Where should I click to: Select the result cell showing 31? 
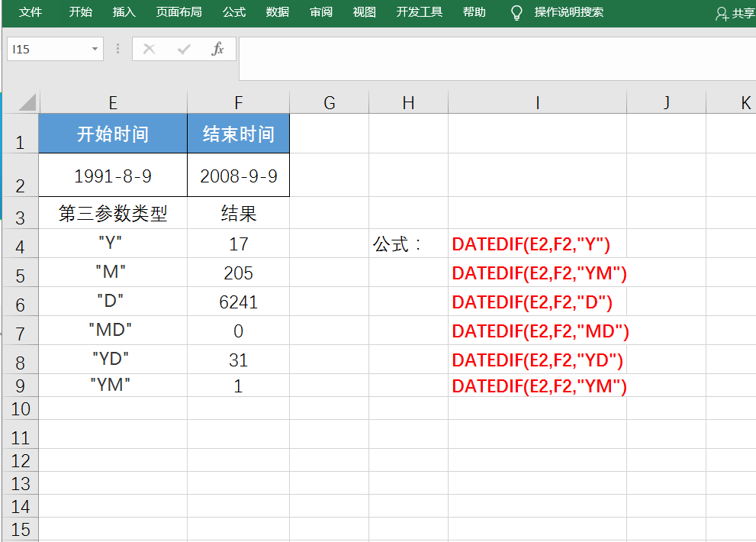[238, 360]
